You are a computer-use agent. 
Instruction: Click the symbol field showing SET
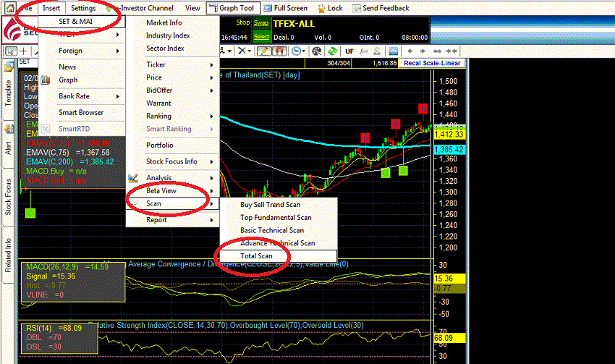27,62
